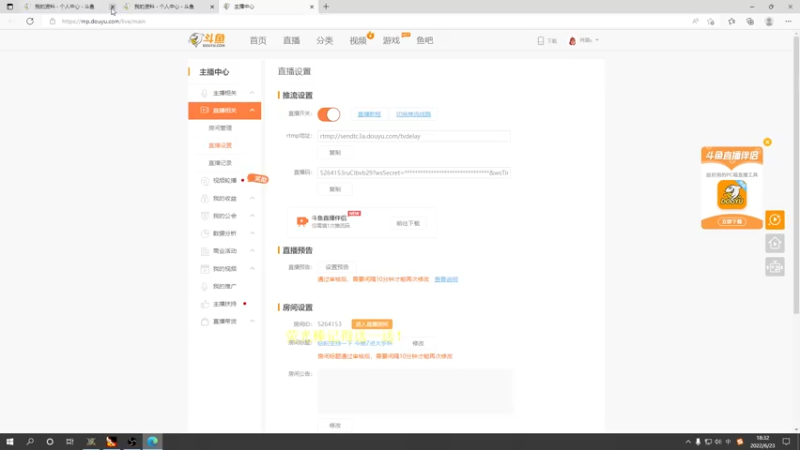This screenshot has width=800, height=450.
Task: Click the clock chart icon beside 数据分析
Action: 205,233
